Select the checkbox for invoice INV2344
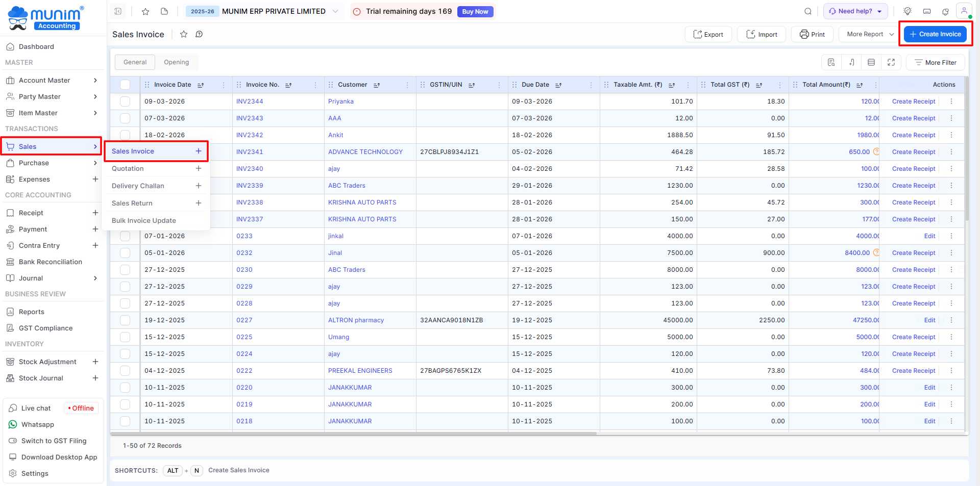The height and width of the screenshot is (486, 980). (x=125, y=101)
